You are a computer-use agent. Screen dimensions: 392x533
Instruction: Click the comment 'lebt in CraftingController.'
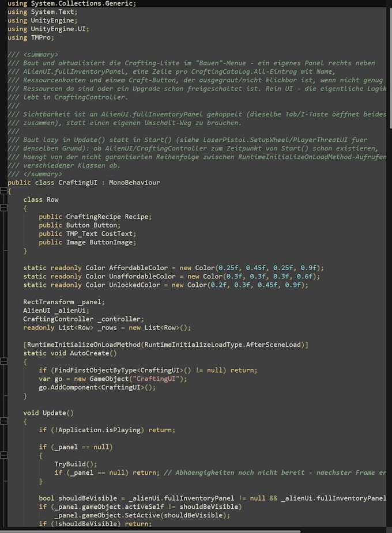pyautogui.click(x=76, y=97)
